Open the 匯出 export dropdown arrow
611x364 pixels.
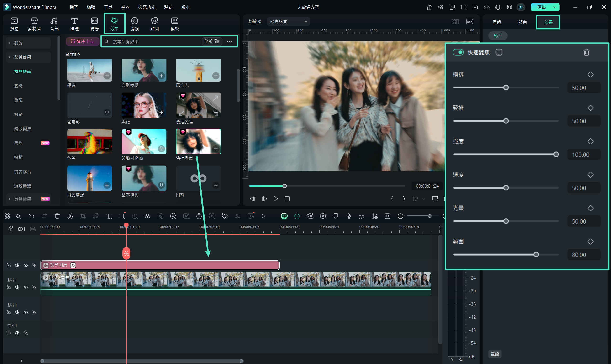tap(554, 7)
